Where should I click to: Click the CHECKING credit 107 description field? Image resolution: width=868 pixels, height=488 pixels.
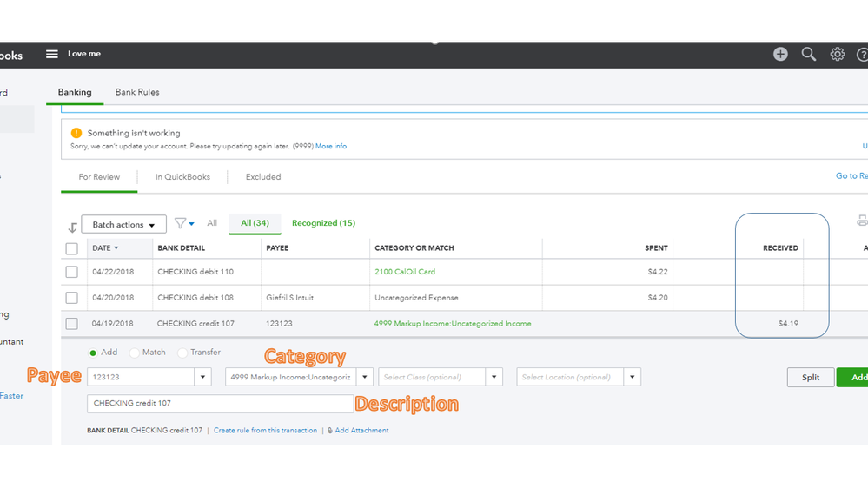point(221,404)
